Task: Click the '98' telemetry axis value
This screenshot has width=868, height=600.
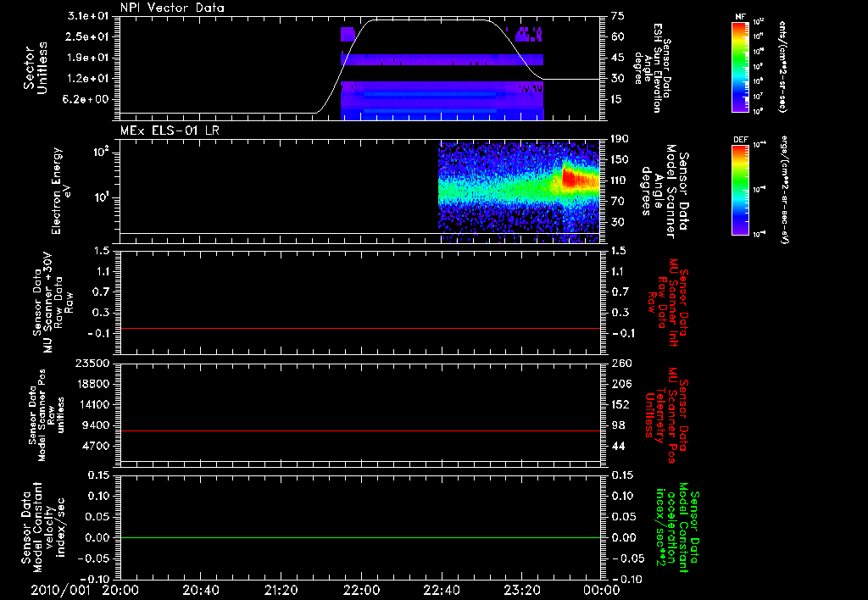Action: [618, 425]
